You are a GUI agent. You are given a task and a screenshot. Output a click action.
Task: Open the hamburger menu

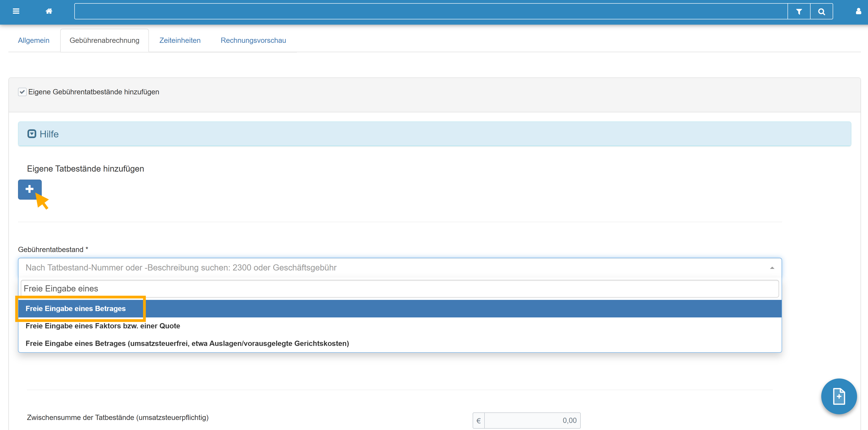[16, 11]
